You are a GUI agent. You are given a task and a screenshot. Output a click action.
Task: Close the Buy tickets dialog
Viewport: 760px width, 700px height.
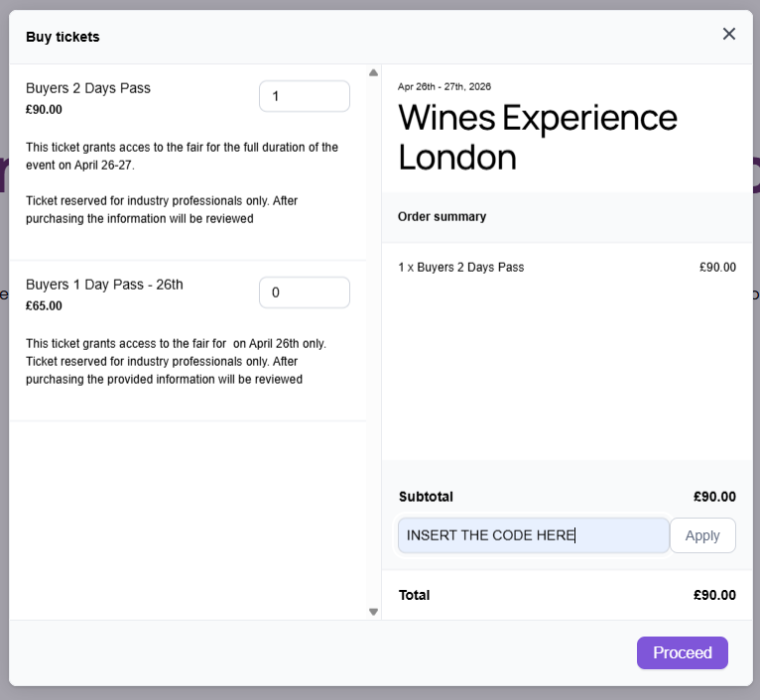(729, 35)
